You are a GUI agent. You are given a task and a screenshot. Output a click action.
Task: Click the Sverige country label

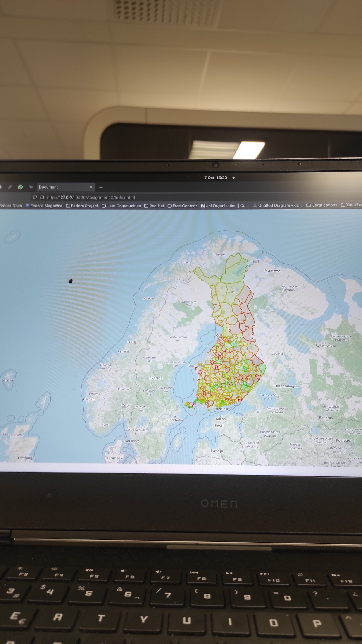pos(156,378)
